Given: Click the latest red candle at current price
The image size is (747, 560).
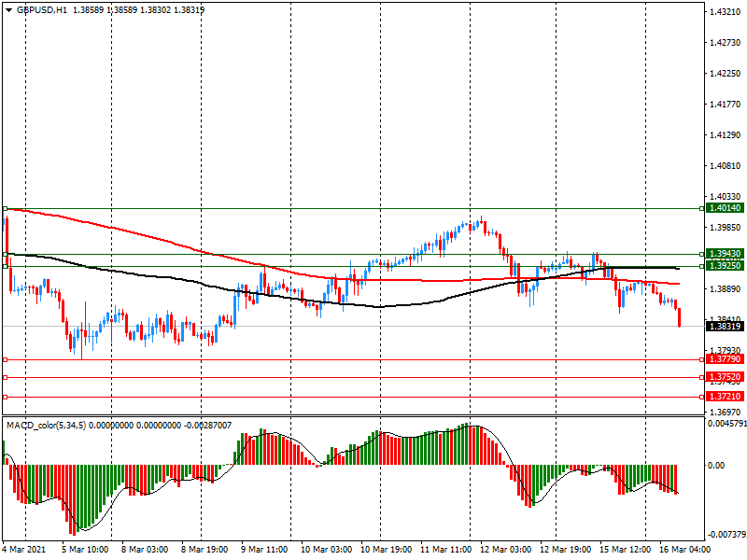Looking at the screenshot, I should (x=679, y=317).
